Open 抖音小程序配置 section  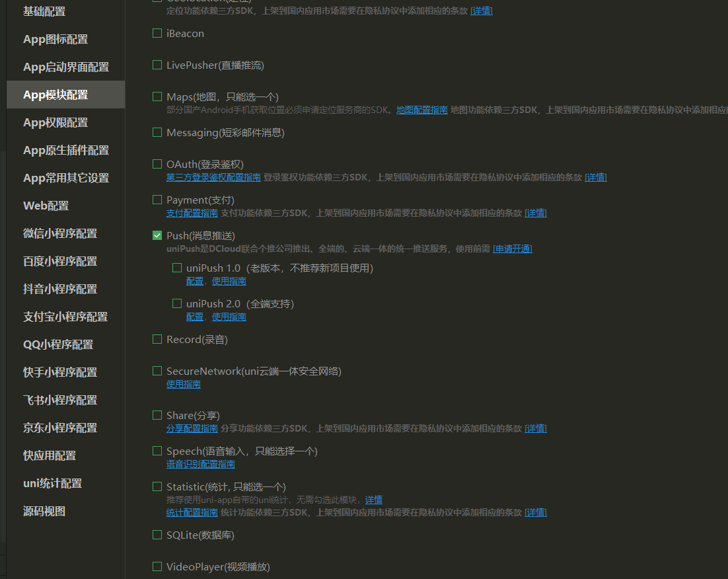pos(60,289)
